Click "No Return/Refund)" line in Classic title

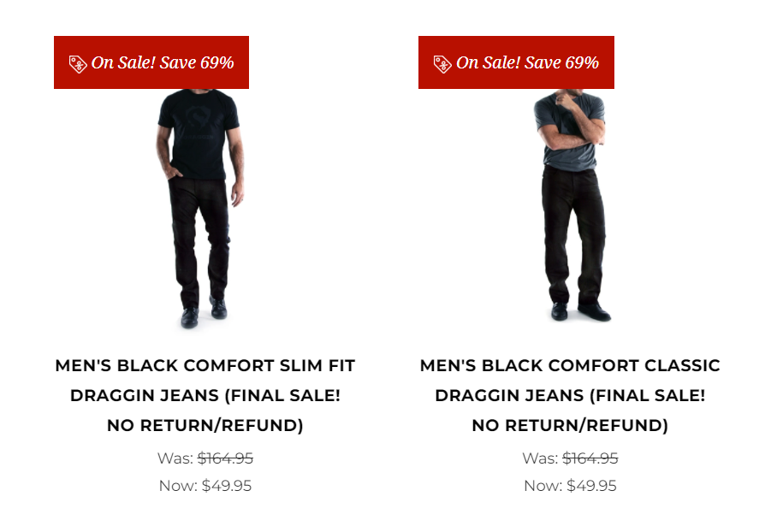pos(570,426)
